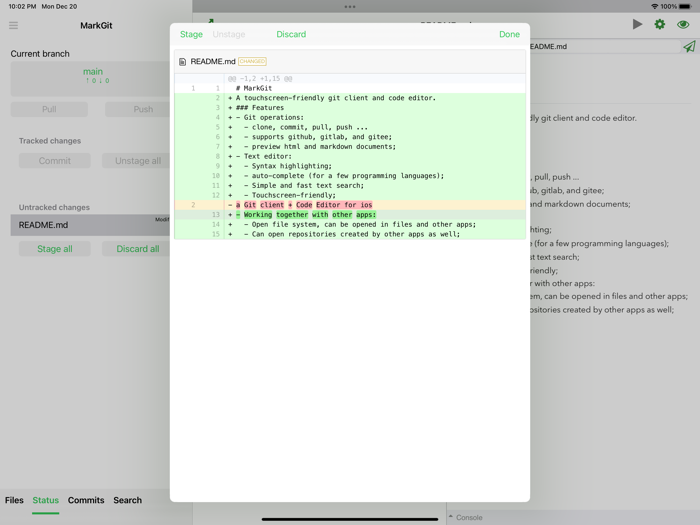700x525 pixels.
Task: Switch to the Files tab
Action: click(x=14, y=500)
